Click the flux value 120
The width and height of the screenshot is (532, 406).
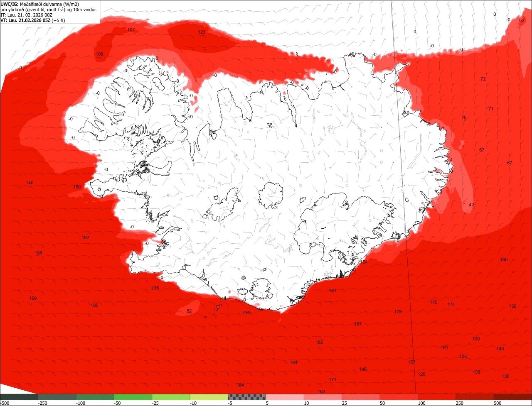pyautogui.click(x=421, y=374)
